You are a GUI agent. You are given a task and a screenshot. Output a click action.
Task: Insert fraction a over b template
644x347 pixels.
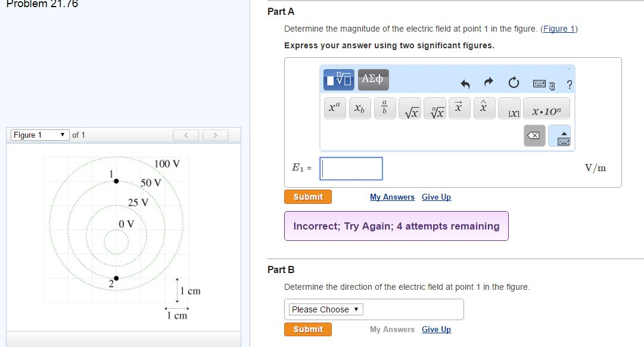coord(385,108)
